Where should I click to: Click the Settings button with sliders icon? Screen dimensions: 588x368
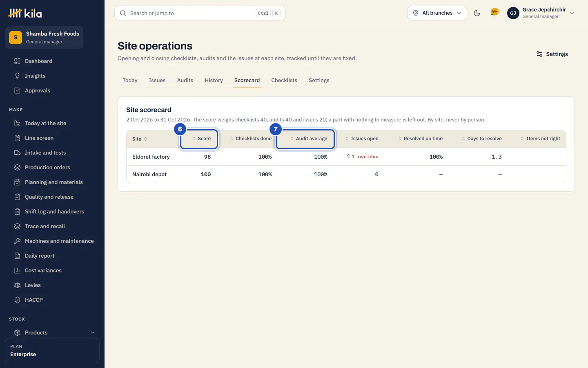[552, 54]
